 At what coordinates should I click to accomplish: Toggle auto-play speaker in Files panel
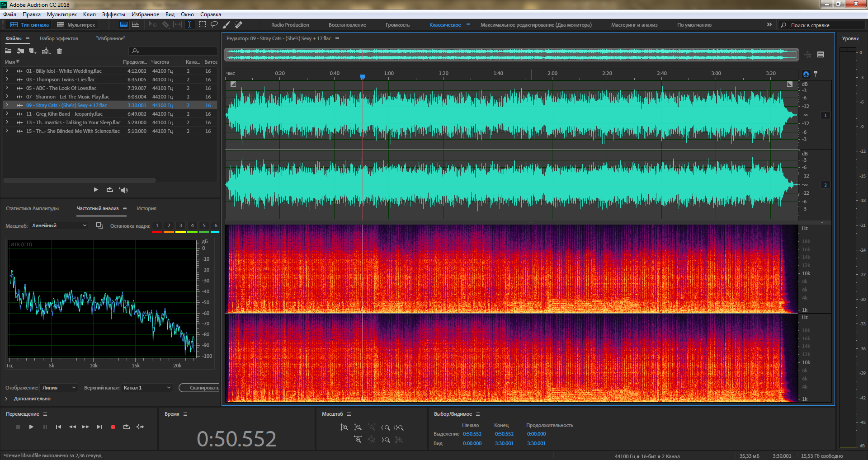pyautogui.click(x=123, y=190)
